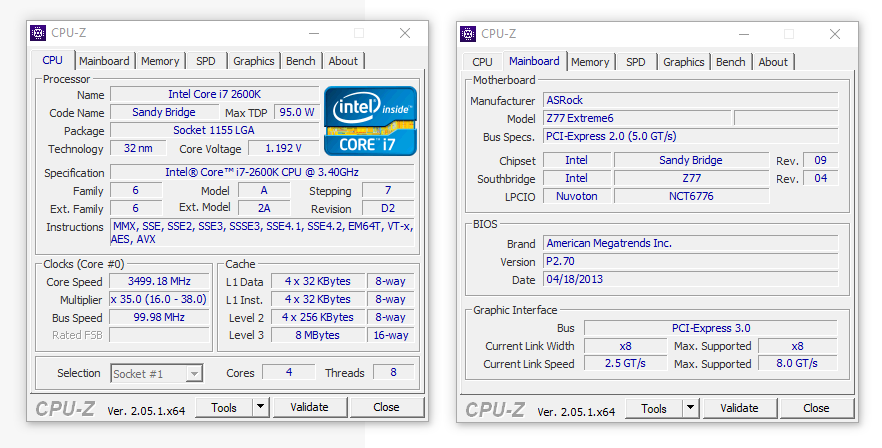Open Tools dropdown arrow in right window
The image size is (882, 448).
coord(690,409)
